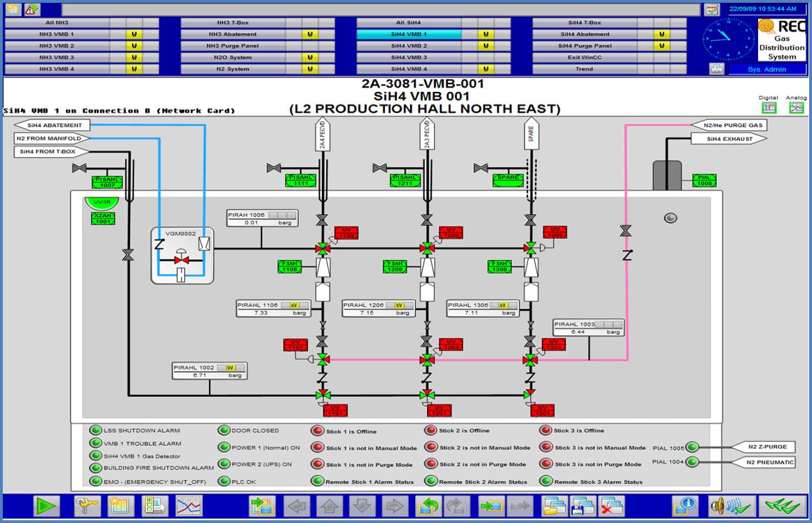Click the LSS SHUTDOWN ALARM status text
The width and height of the screenshot is (812, 523).
(x=142, y=430)
